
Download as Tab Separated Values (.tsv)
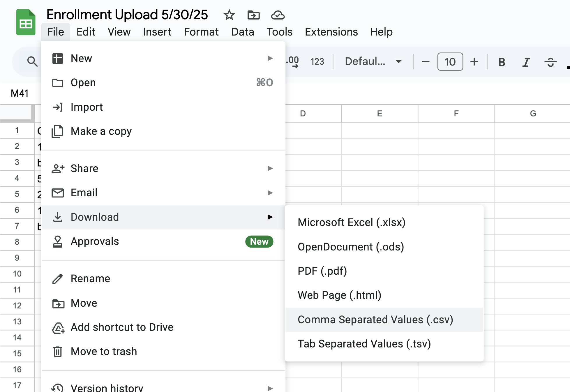pos(384,344)
